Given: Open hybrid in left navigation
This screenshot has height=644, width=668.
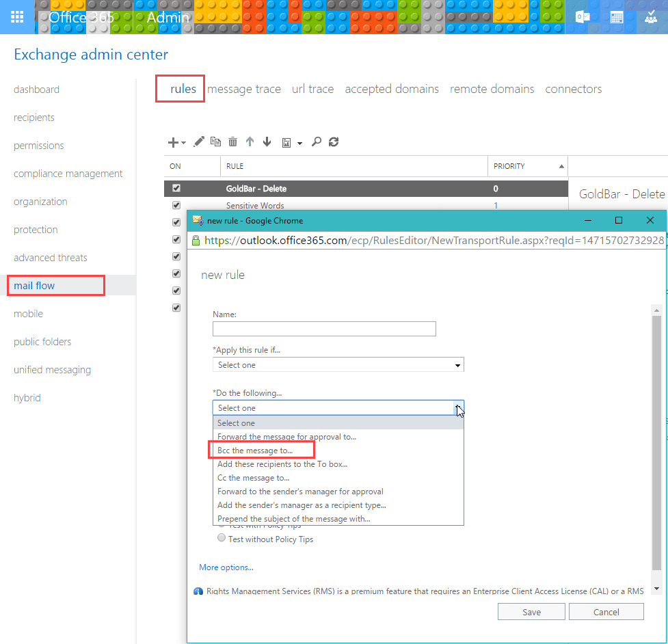Looking at the screenshot, I should coord(27,398).
